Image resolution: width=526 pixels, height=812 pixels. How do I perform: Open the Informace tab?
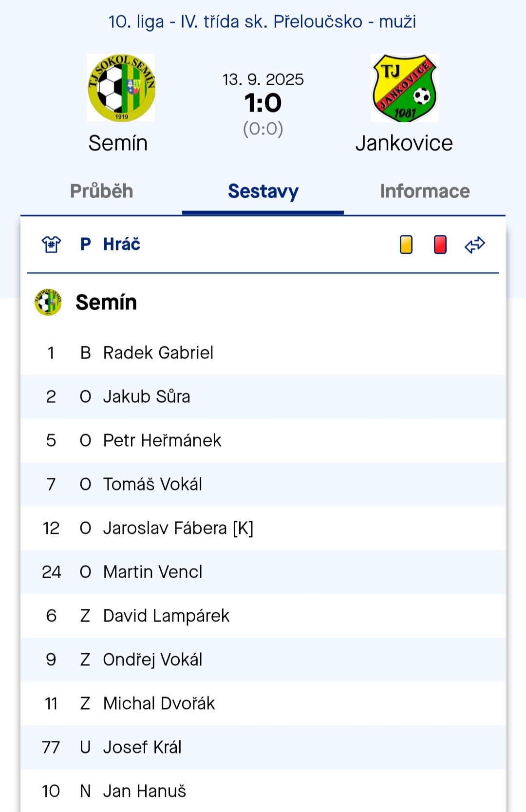(425, 191)
